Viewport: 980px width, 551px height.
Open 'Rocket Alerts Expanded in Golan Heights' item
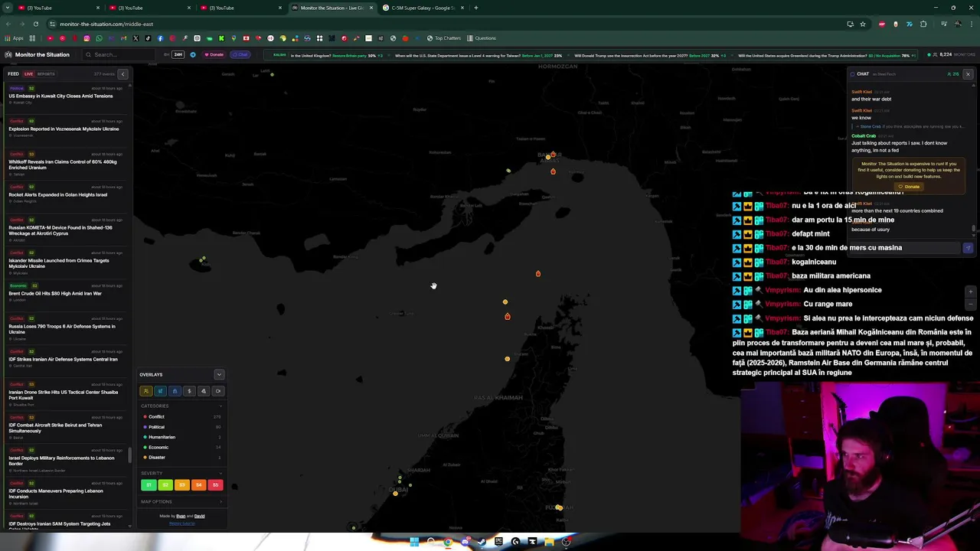[x=64, y=194]
